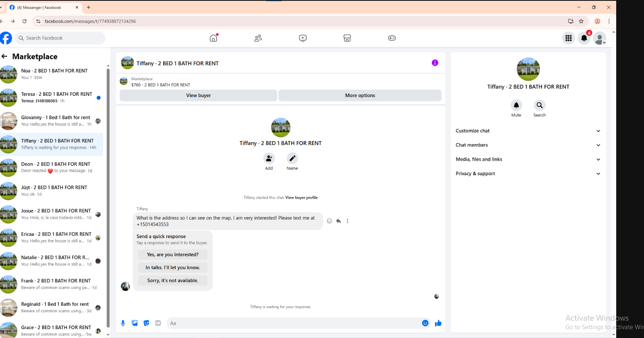Click the listing thumbnail in right panel
This screenshot has width=644, height=338.
pos(528,69)
